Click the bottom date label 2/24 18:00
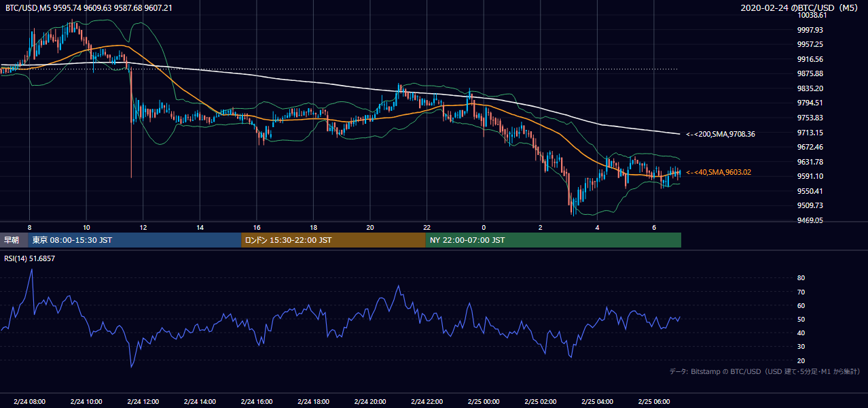The width and height of the screenshot is (868, 408). click(313, 402)
